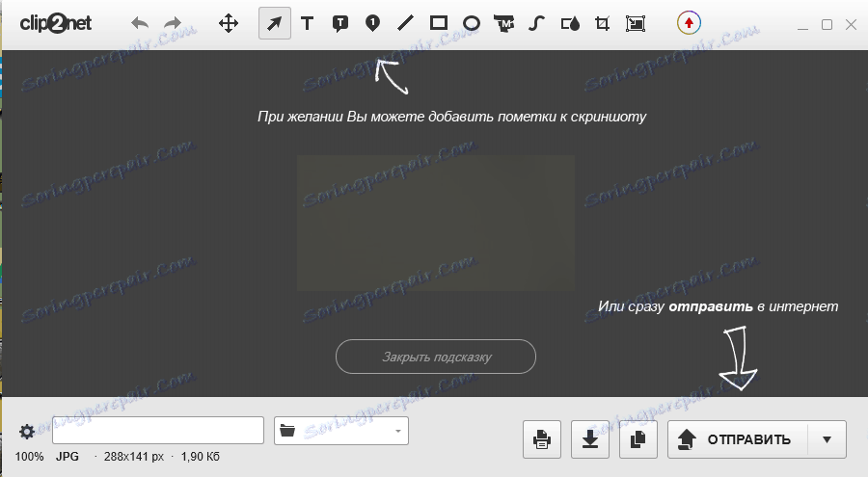Screen dimensions: 868x477
Task: Click the captured screenshot preview in the center
Action: tap(436, 223)
